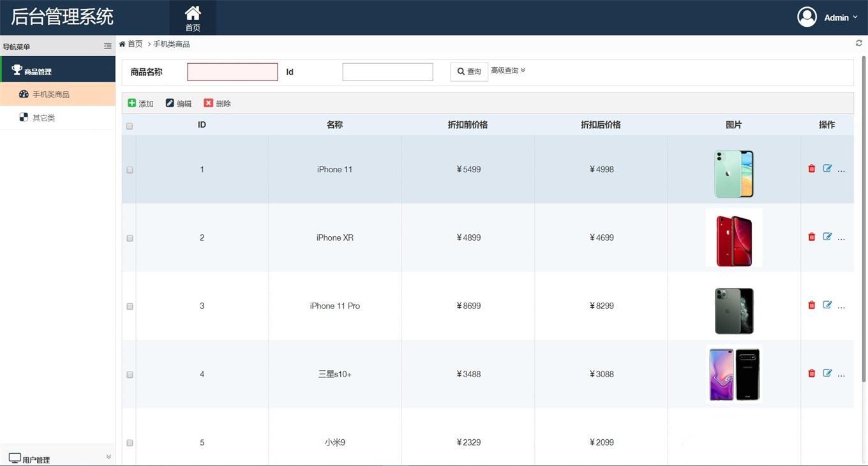Open more actions for iPhone 11 row
868x466 pixels.
[x=841, y=170]
